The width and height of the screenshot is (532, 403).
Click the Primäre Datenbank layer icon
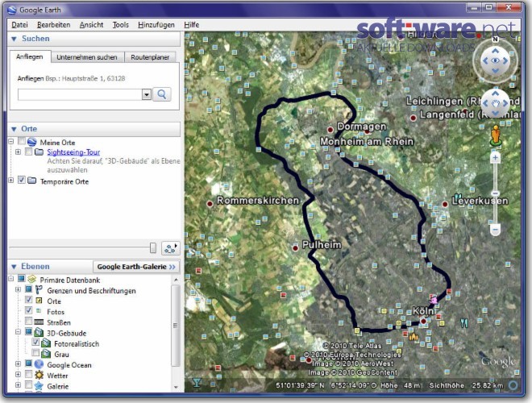pos(32,279)
